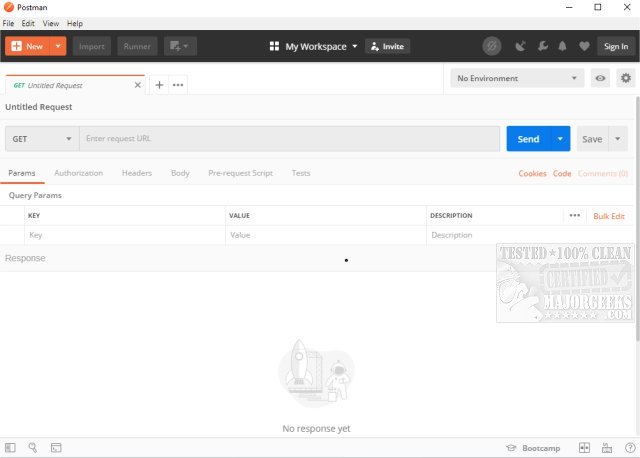
Task: Open the Edit menu
Action: 28,23
